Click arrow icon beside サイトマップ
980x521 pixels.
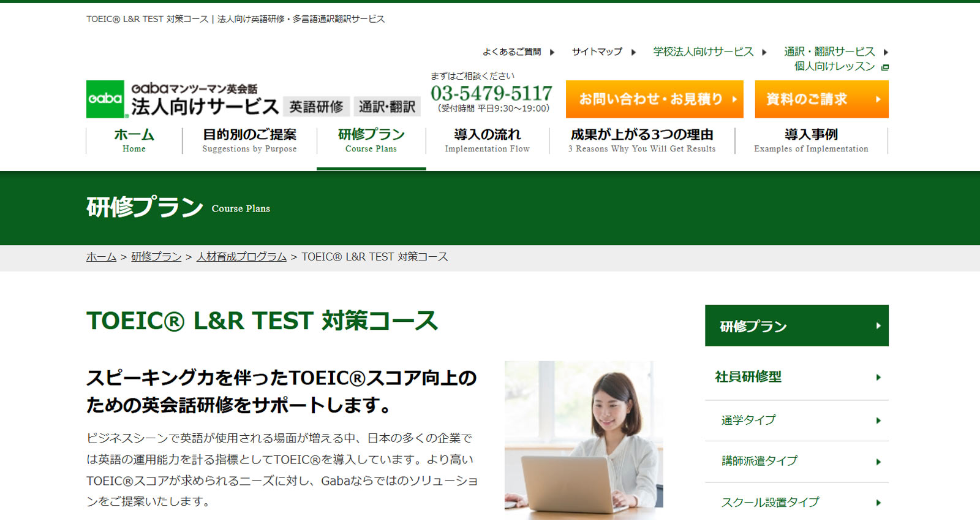(633, 52)
